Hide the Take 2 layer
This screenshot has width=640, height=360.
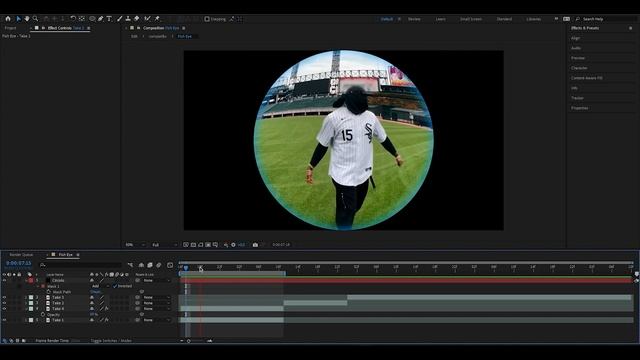pos(4,303)
